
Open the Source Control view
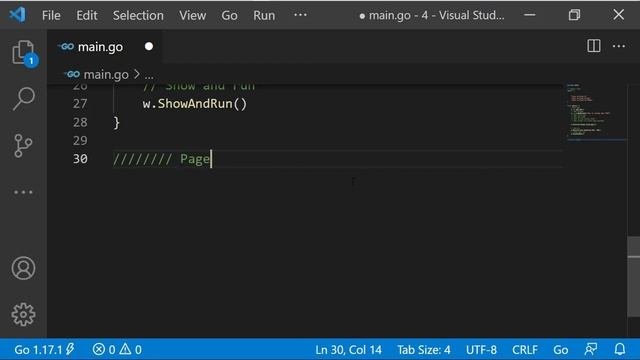(x=23, y=145)
